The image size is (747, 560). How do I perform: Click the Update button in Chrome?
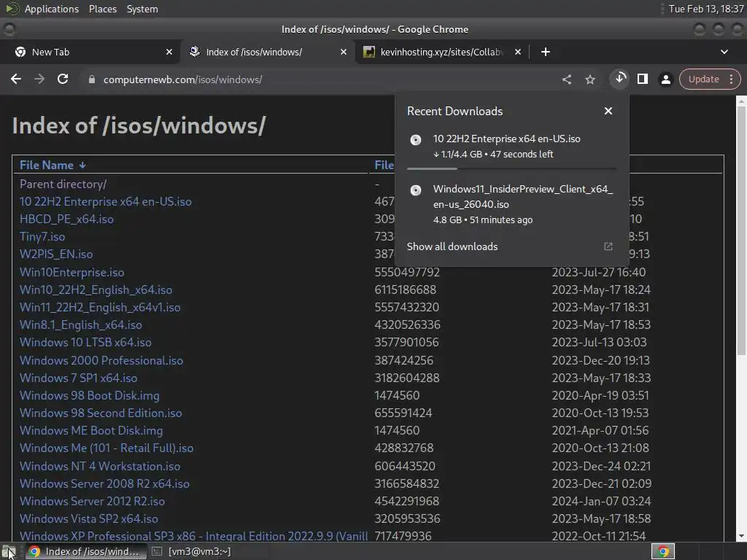click(x=703, y=79)
